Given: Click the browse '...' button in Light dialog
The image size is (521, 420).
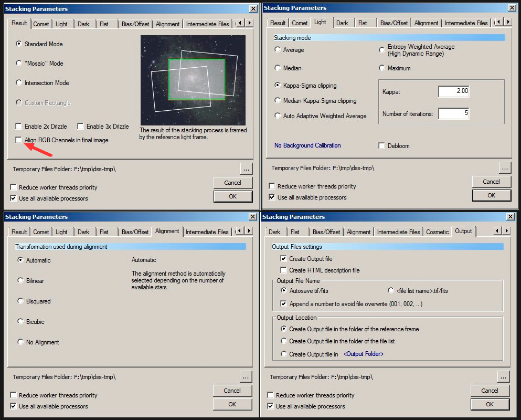Looking at the screenshot, I should pyautogui.click(x=505, y=167).
